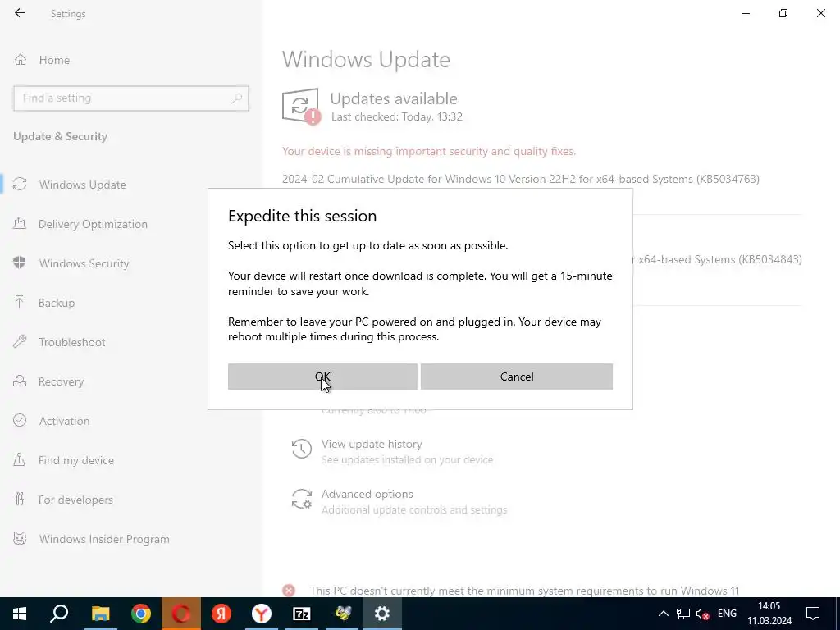The image size is (840, 630).
Task: Open Home in Settings sidebar
Action: point(54,60)
